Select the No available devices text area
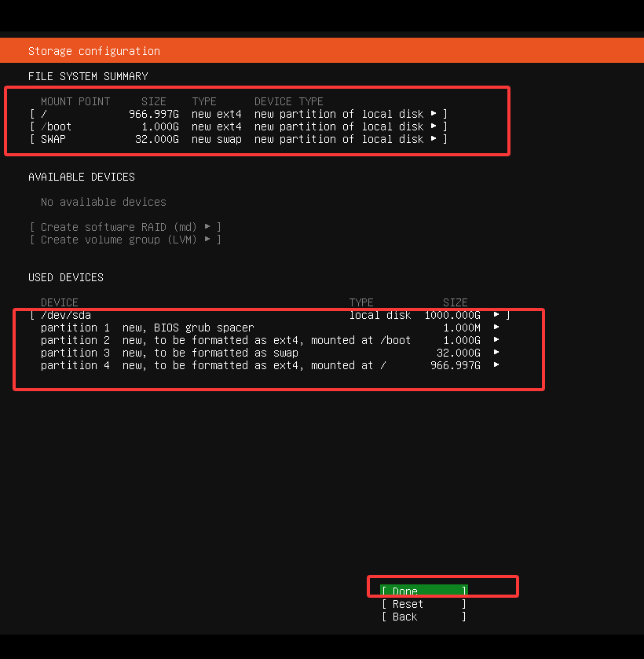The image size is (644, 659). pos(103,202)
